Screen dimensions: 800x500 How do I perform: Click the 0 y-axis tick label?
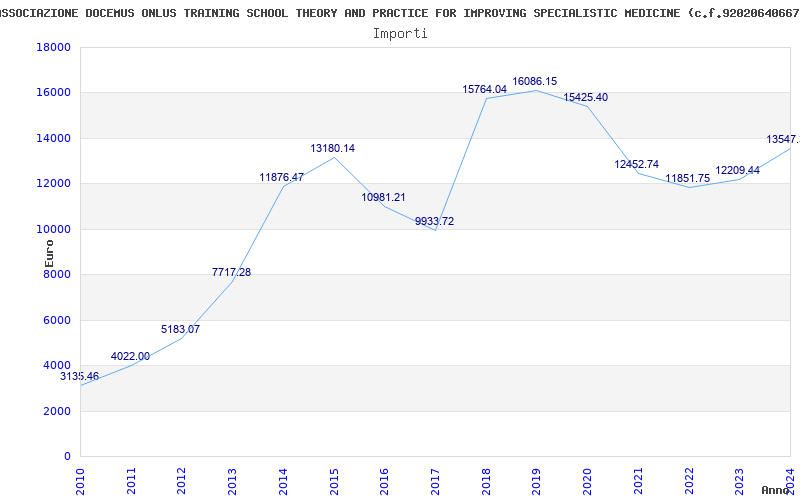click(x=67, y=457)
